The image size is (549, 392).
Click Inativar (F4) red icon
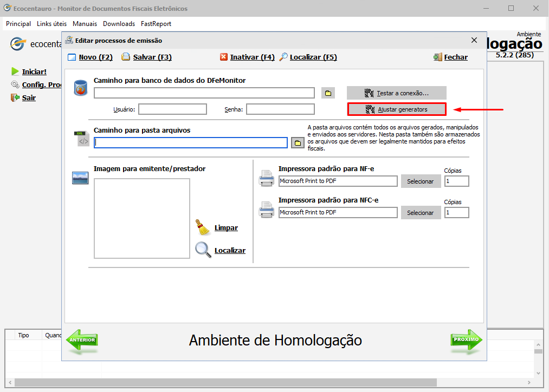[224, 57]
